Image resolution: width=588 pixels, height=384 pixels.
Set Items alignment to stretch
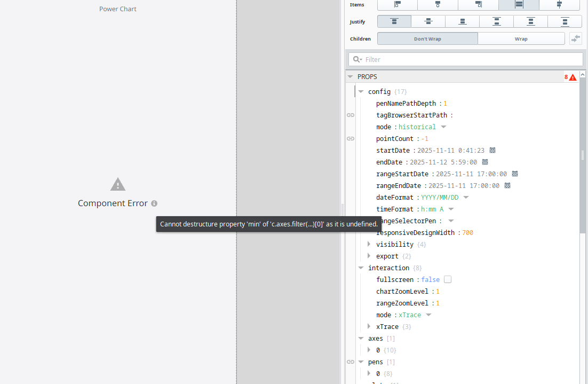(519, 4)
